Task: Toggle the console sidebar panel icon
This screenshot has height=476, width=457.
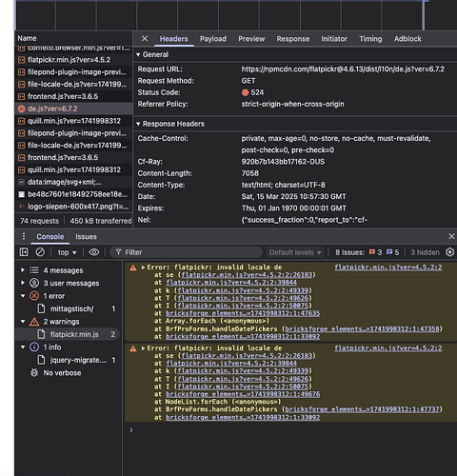Action: coord(24,252)
